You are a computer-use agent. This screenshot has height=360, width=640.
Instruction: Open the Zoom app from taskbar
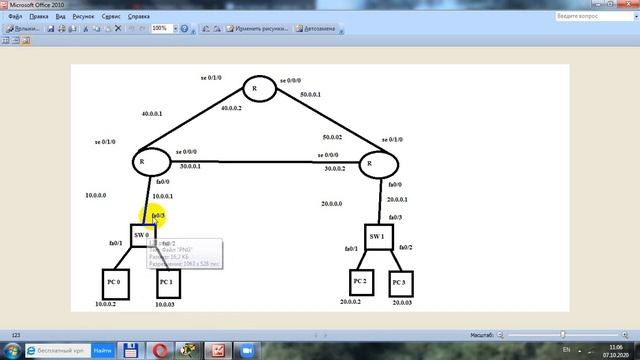click(x=247, y=351)
